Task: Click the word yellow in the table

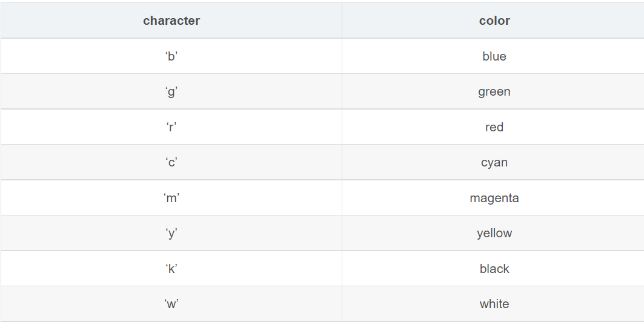Action: (x=494, y=234)
